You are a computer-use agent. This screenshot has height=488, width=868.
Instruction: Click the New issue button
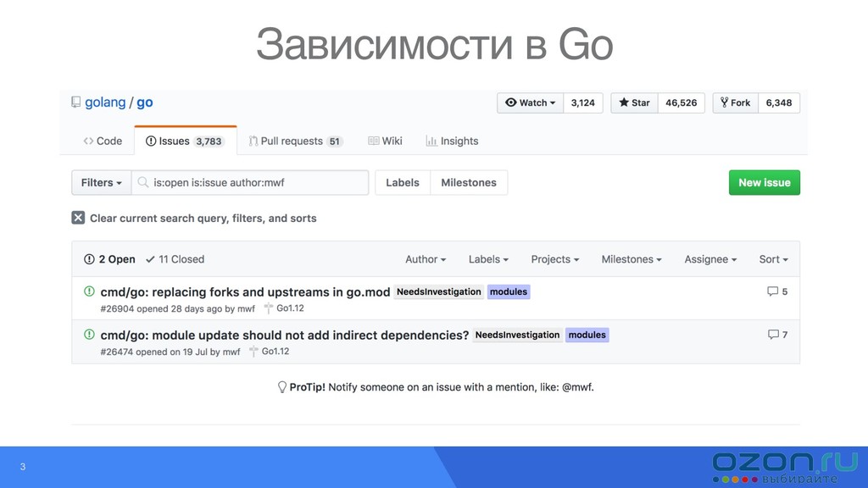click(x=764, y=183)
